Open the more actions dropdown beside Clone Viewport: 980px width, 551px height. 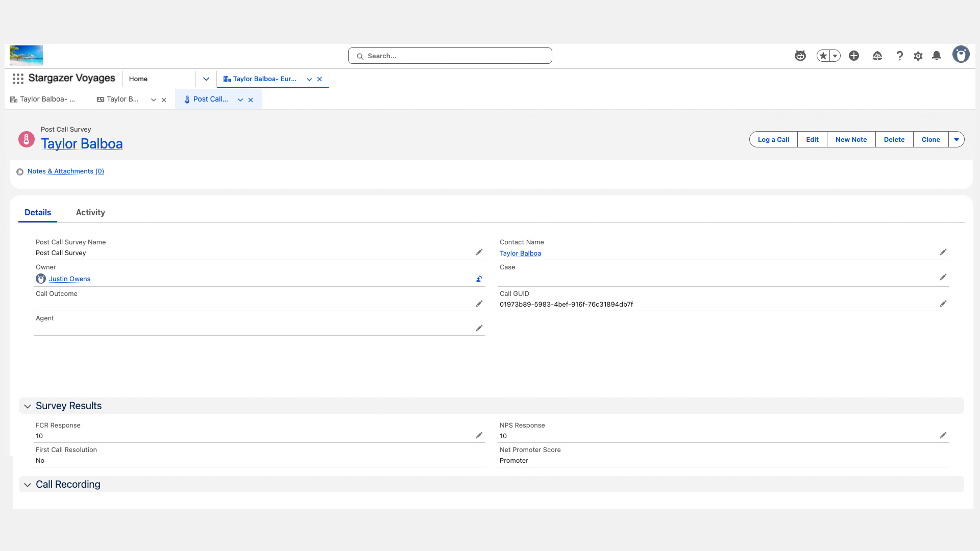(x=956, y=139)
